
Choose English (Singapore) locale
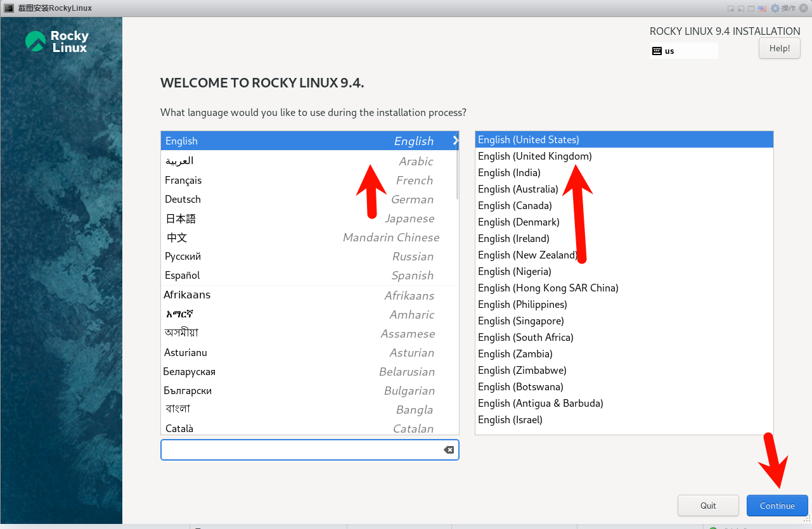coord(624,321)
